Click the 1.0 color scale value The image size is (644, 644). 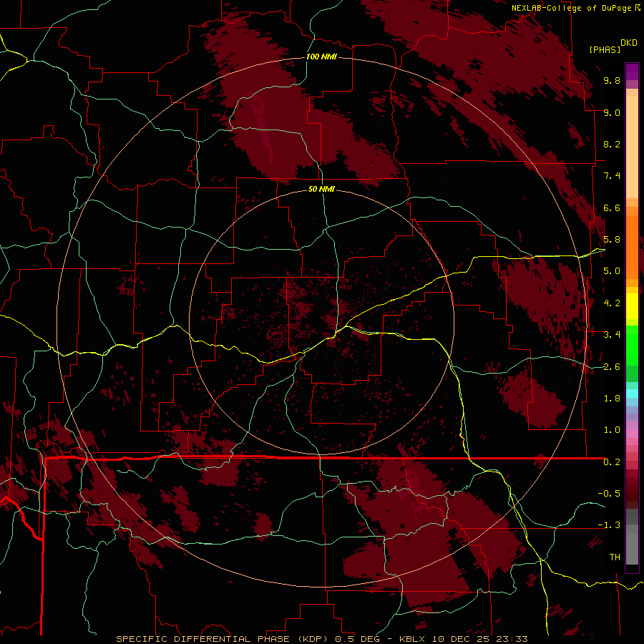point(612,430)
